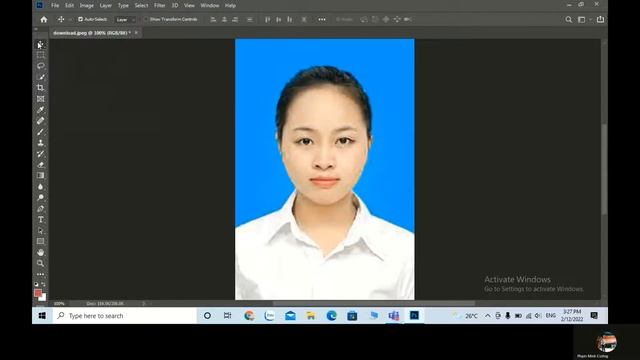Open more align options three-dots
640x360 pixels.
click(x=322, y=19)
